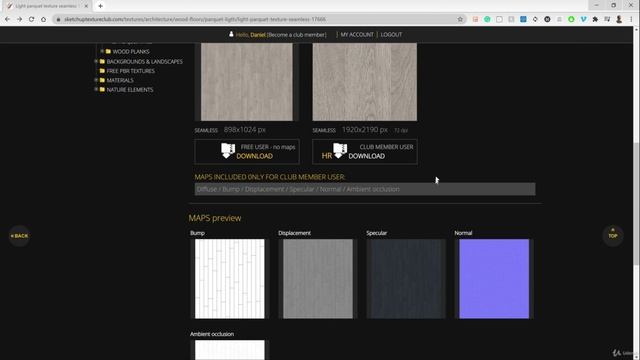Expand the WOOD PLANKS tree node

[x=102, y=51]
